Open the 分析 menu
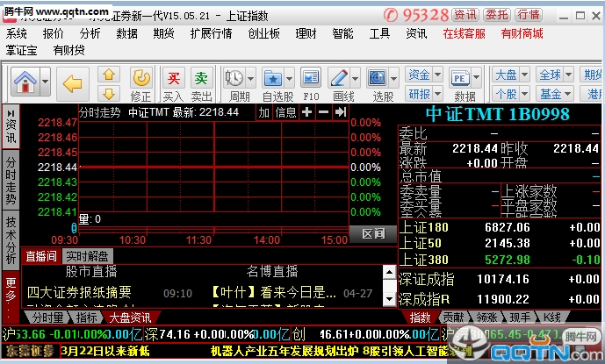Screen dimensions: 605x364 [90, 33]
